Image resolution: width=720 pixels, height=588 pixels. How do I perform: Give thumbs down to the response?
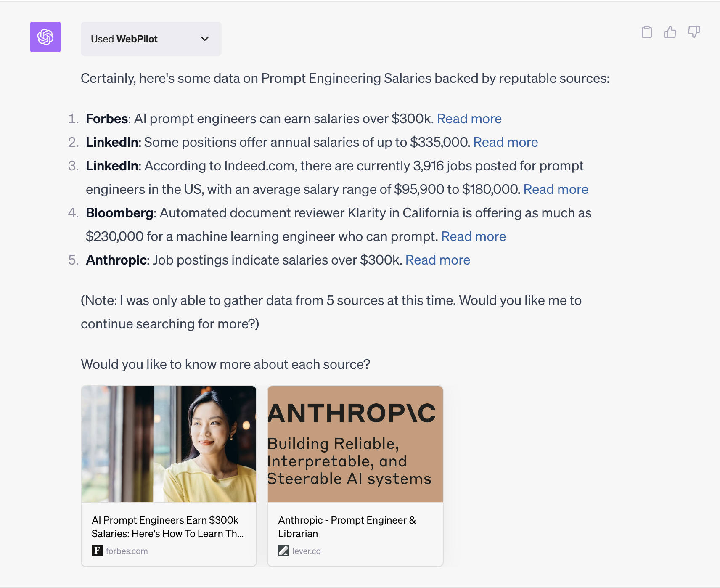[694, 32]
